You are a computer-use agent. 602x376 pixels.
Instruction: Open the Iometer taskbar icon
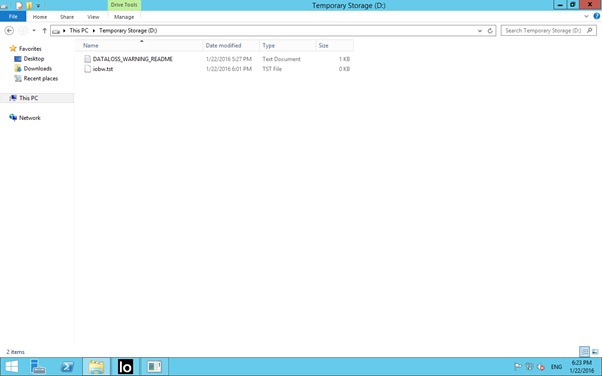click(x=125, y=367)
